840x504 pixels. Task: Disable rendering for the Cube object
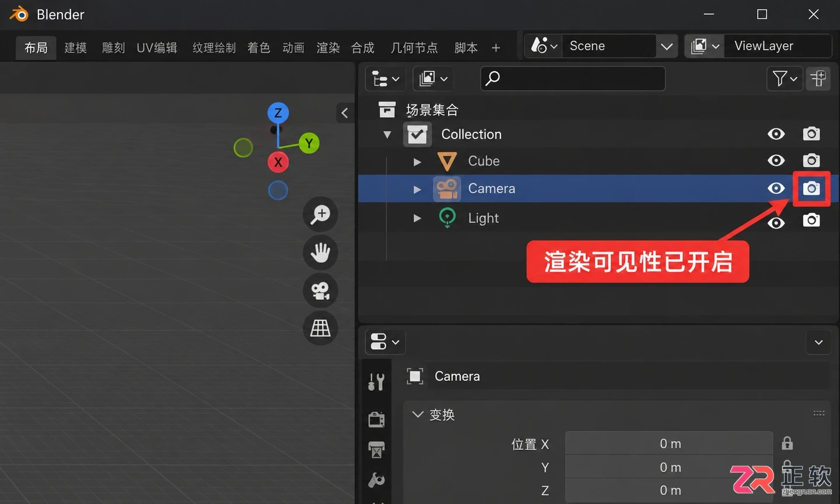(x=811, y=160)
